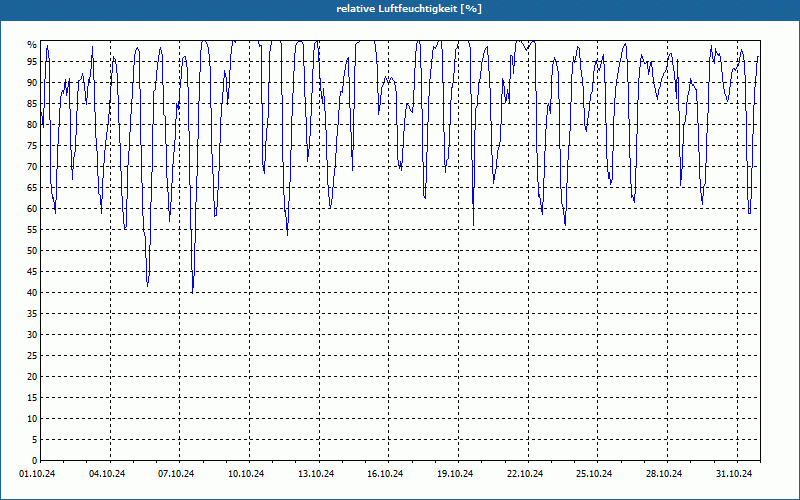Click the y-axis unit label '%'

tap(32, 45)
